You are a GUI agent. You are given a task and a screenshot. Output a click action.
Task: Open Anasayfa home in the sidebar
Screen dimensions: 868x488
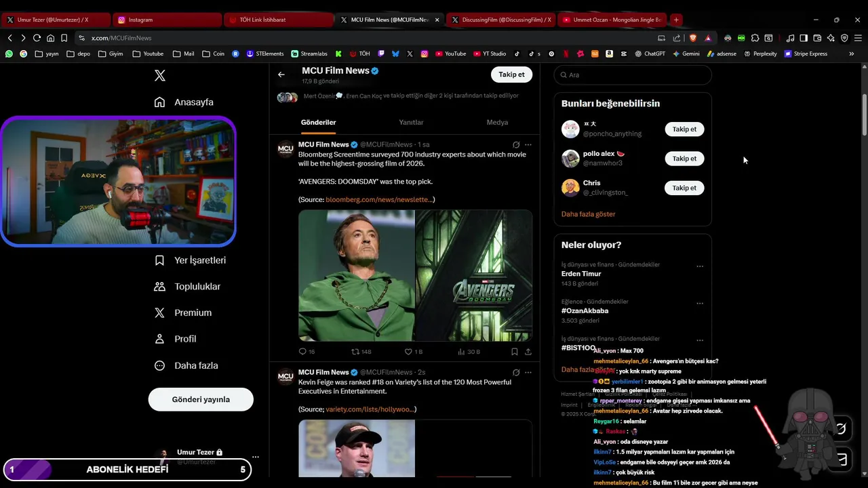click(x=184, y=102)
